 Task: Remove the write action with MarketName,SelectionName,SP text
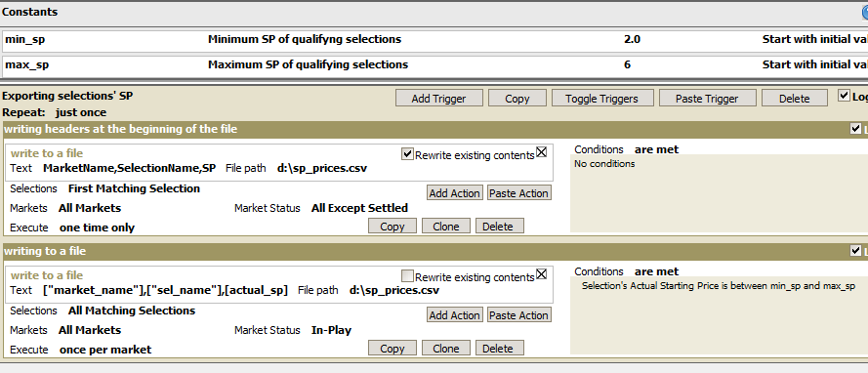click(541, 151)
